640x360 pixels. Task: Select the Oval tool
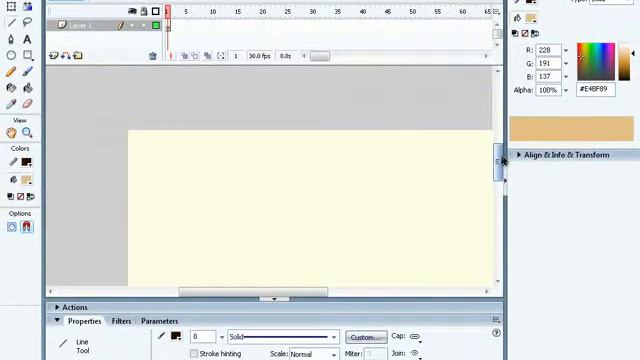[11, 55]
